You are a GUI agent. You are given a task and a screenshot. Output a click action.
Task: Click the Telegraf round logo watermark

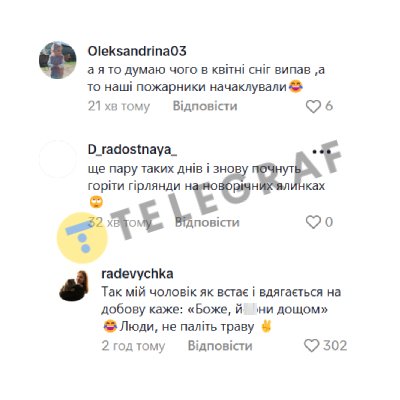coord(82,238)
